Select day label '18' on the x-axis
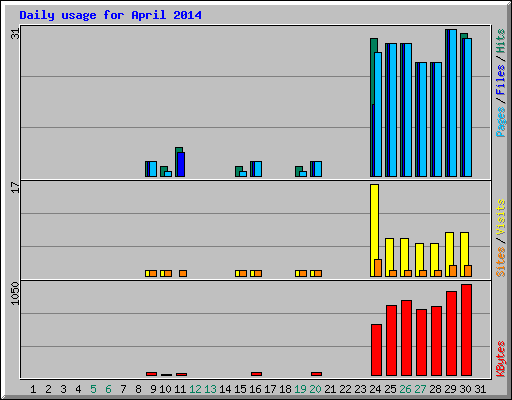The width and height of the screenshot is (512, 400). (285, 389)
